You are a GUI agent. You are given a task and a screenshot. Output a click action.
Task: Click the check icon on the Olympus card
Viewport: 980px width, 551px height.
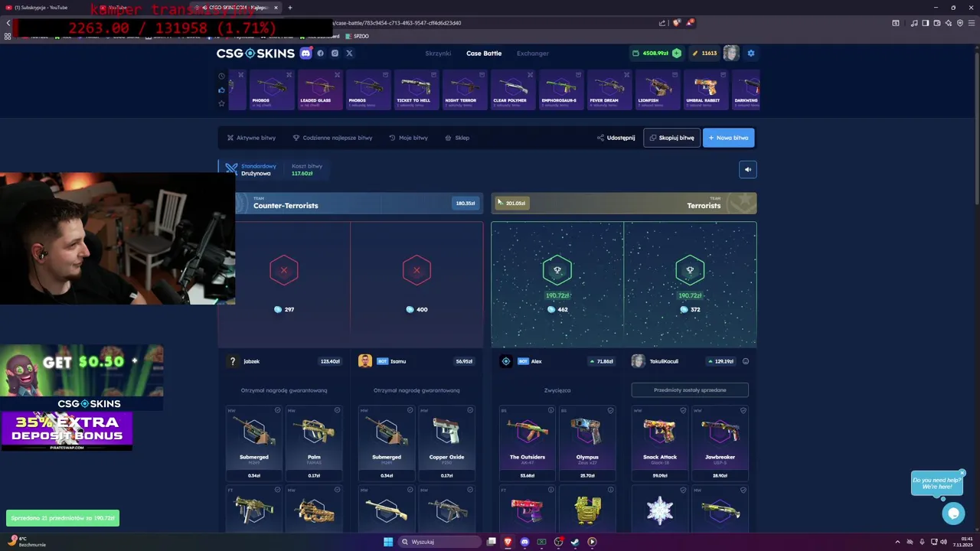610,410
